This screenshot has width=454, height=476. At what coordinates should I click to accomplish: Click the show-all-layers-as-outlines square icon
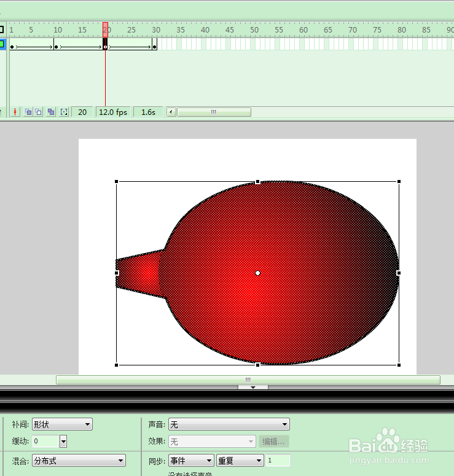[1, 29]
